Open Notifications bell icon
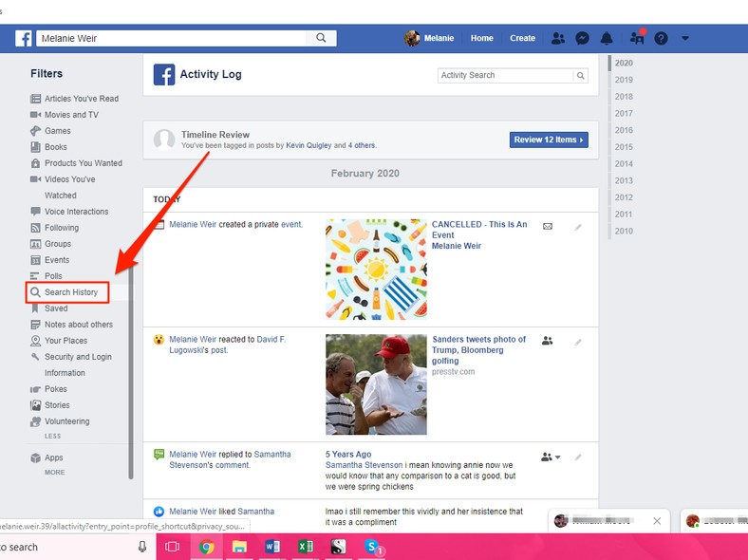 tap(607, 38)
